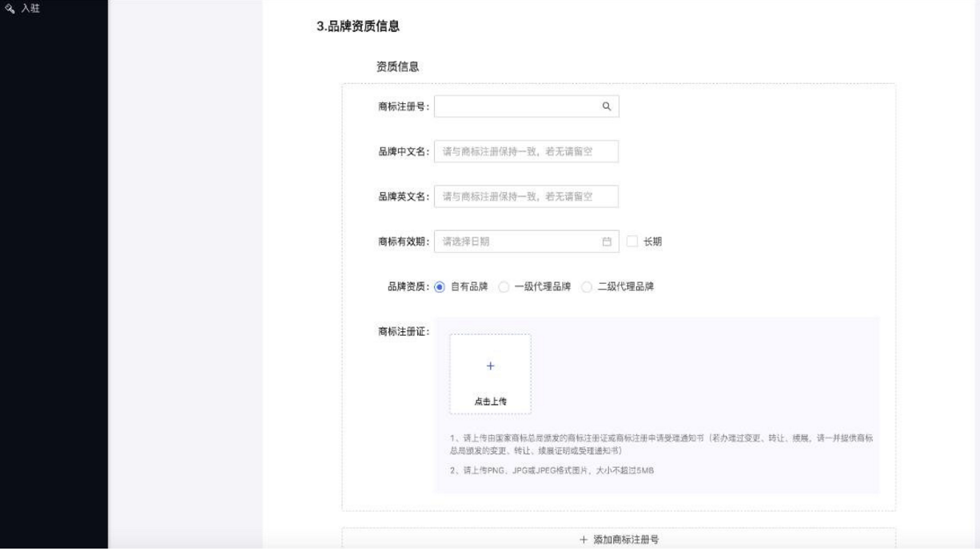
Task: Focus the 商标注册号 input field
Action: 516,106
